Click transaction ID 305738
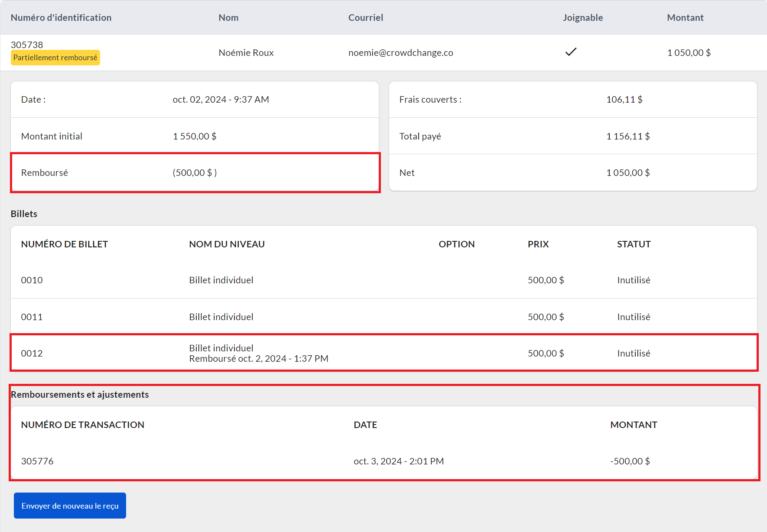The height and width of the screenshot is (532, 767). tap(27, 45)
